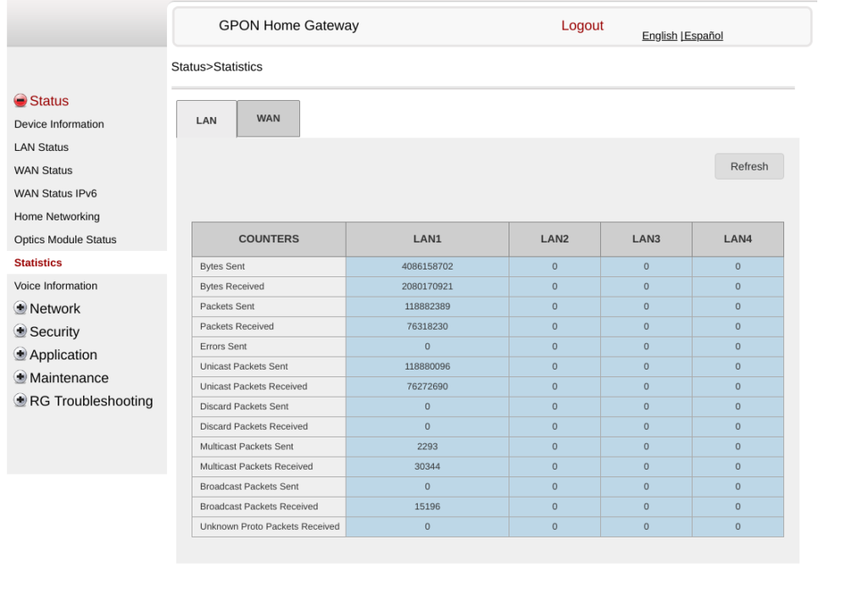Click the Logout link
Viewport: 868px width, 595px height.
[582, 25]
